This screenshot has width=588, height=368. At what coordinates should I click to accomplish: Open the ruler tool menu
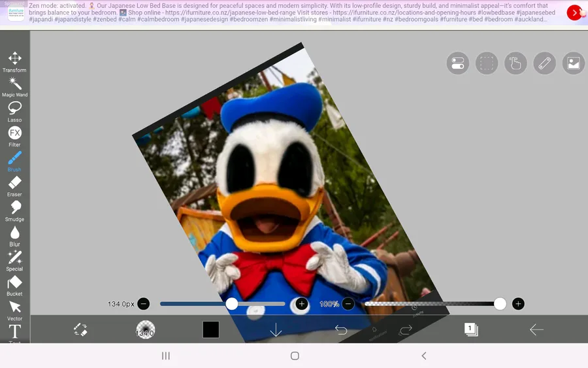544,63
